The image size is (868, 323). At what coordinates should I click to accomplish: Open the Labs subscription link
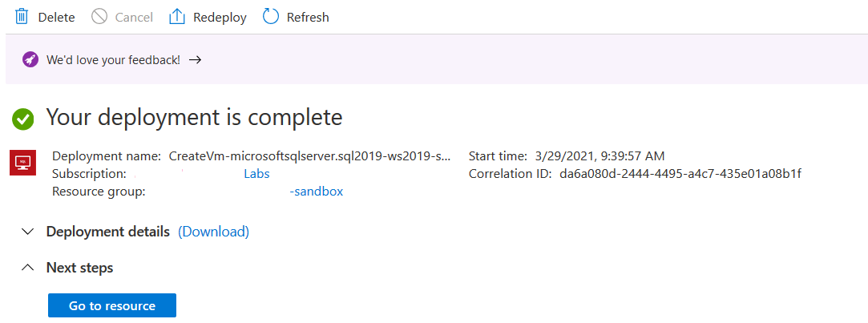click(x=256, y=174)
